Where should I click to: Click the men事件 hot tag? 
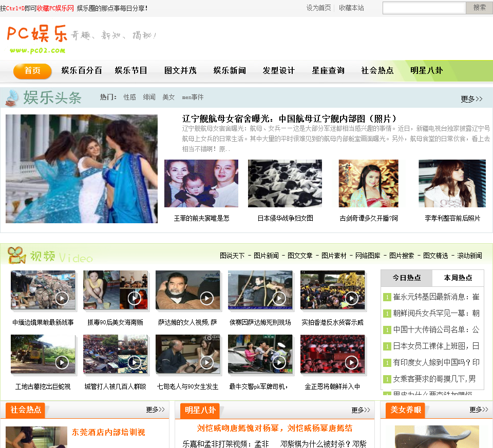(x=193, y=98)
